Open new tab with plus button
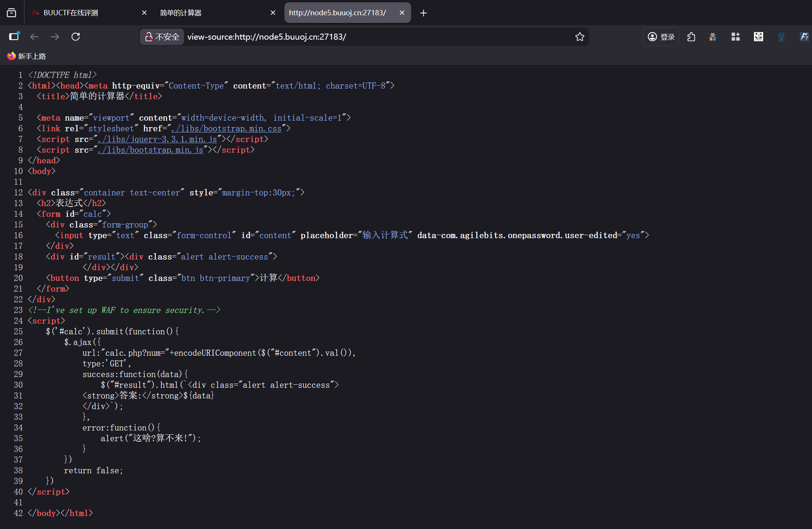The image size is (812, 529). [x=423, y=13]
